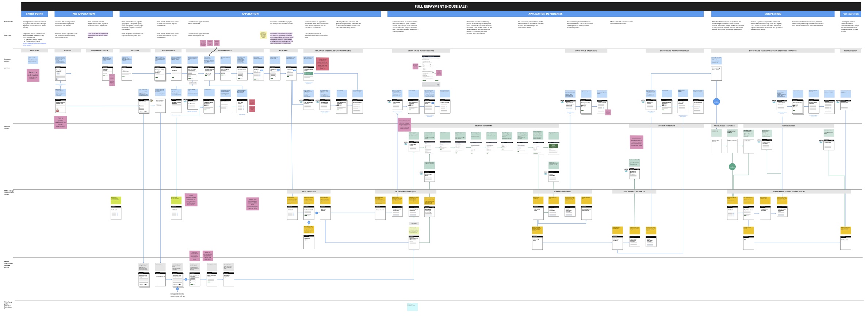Select the green circle under Transaction & Completion
This screenshot has width=868, height=320.
pyautogui.click(x=732, y=167)
